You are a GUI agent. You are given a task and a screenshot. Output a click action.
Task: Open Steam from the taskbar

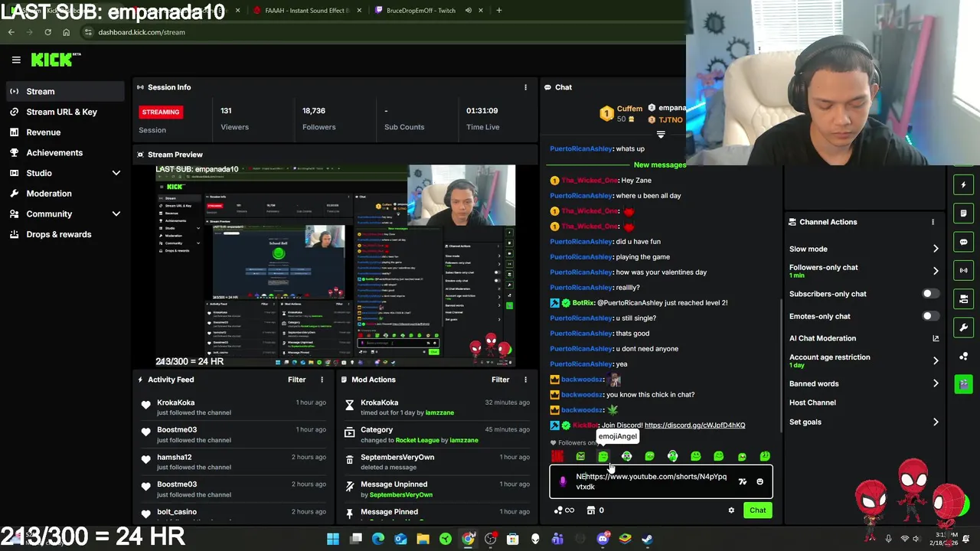tap(647, 540)
